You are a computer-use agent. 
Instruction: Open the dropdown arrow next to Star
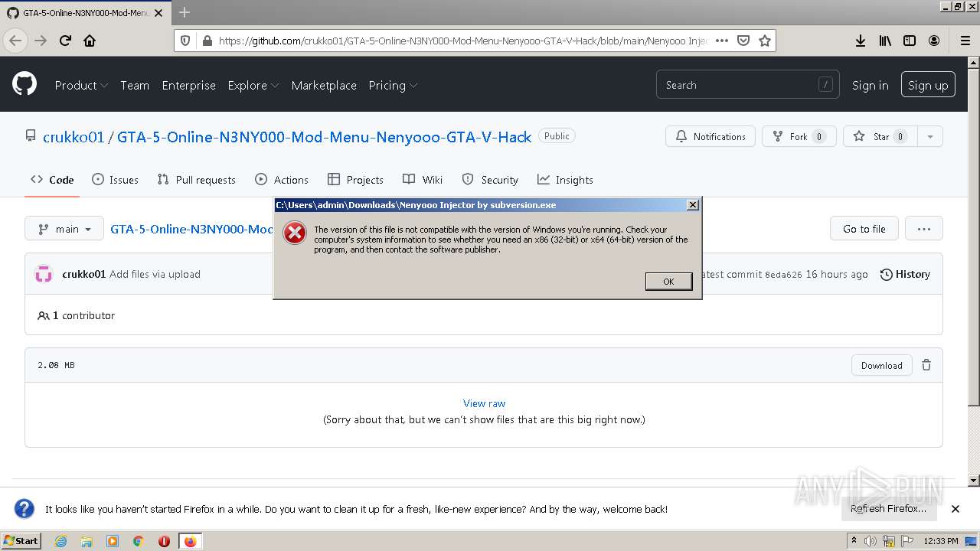(x=930, y=136)
